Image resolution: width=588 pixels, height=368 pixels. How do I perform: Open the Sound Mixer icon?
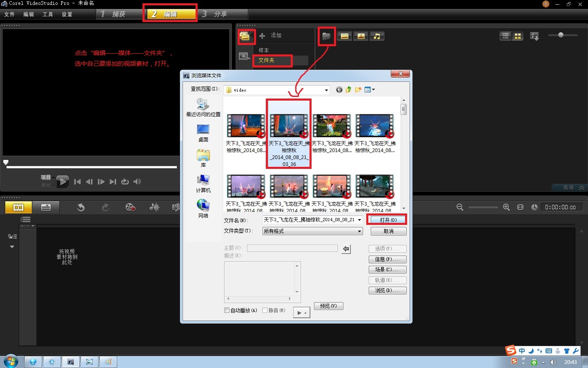pyautogui.click(x=154, y=207)
